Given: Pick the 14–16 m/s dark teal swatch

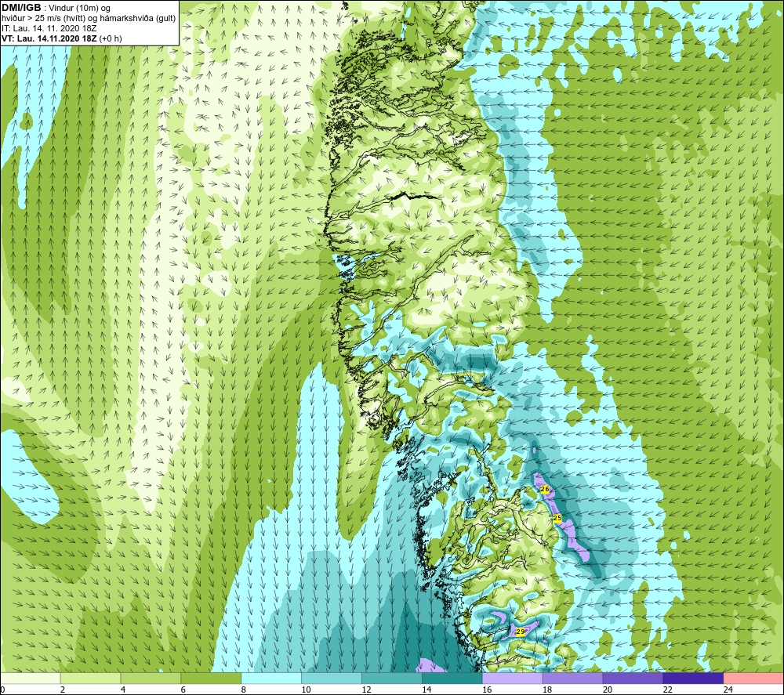Looking at the screenshot, I should (x=452, y=678).
